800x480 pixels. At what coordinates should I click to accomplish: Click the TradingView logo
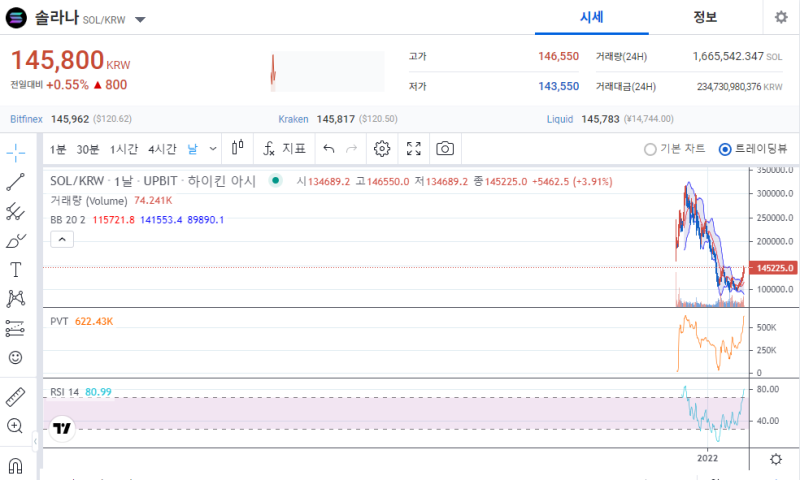point(62,428)
